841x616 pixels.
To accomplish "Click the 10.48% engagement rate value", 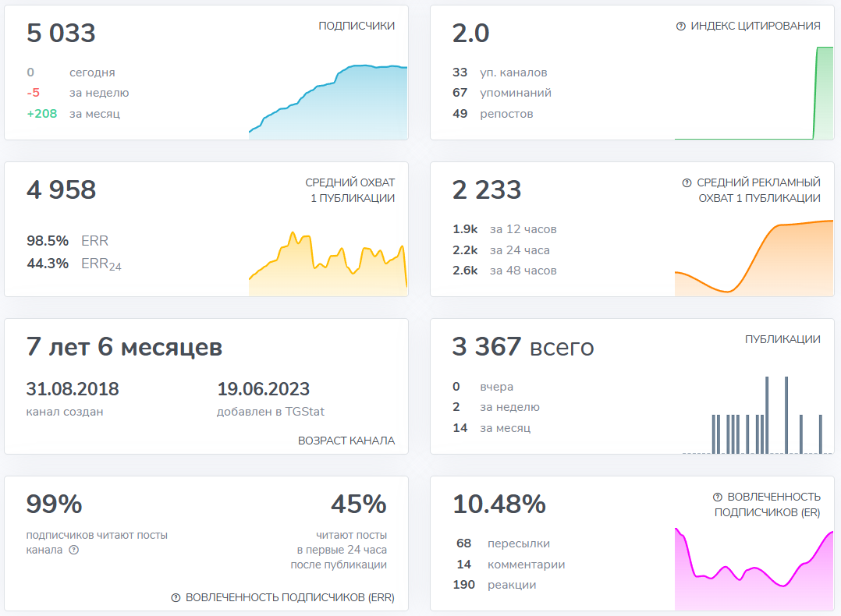I will point(499,504).
